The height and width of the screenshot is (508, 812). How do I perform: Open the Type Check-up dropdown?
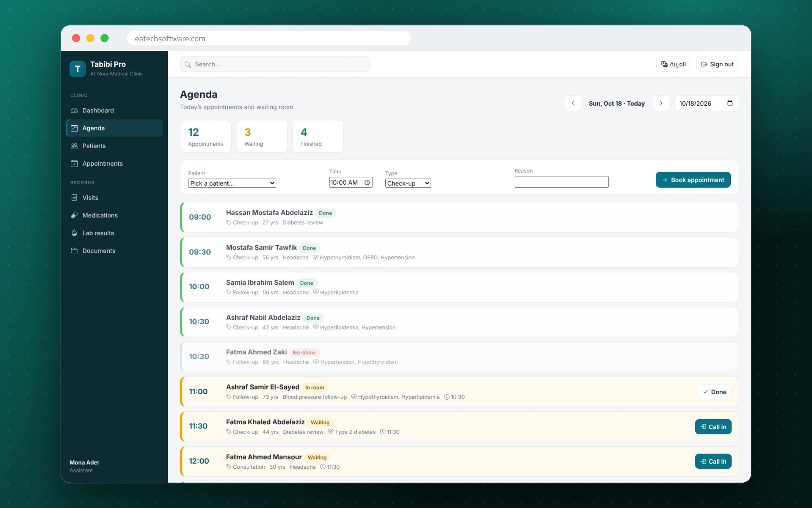pos(408,183)
